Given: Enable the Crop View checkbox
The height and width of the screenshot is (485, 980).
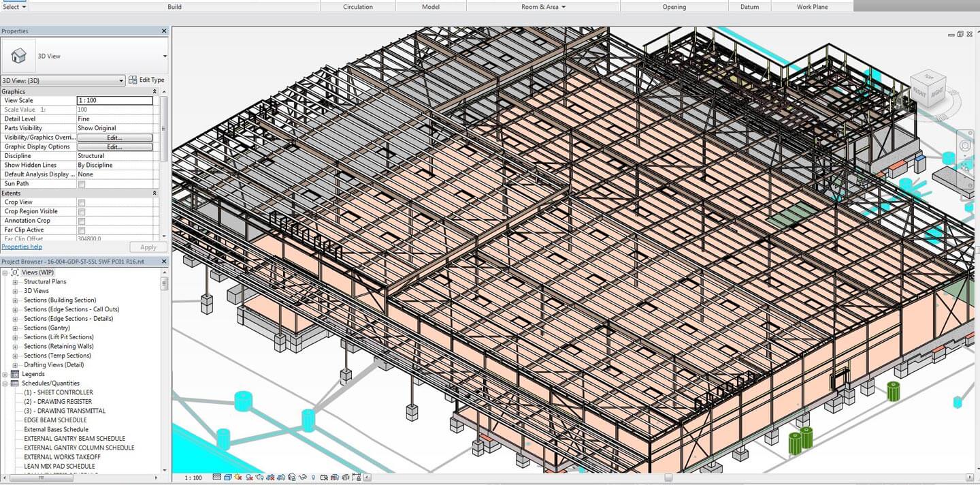Looking at the screenshot, I should click(x=82, y=202).
